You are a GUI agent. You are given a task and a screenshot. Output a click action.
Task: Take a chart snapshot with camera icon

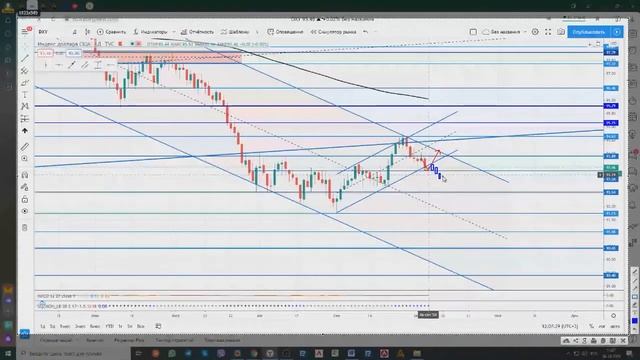tap(561, 32)
